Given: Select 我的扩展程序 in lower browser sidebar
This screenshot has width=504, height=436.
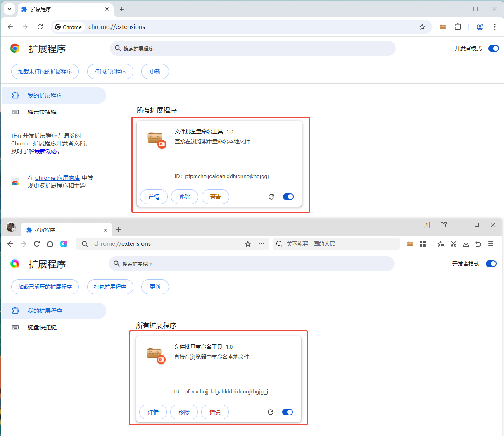Looking at the screenshot, I should [54, 311].
